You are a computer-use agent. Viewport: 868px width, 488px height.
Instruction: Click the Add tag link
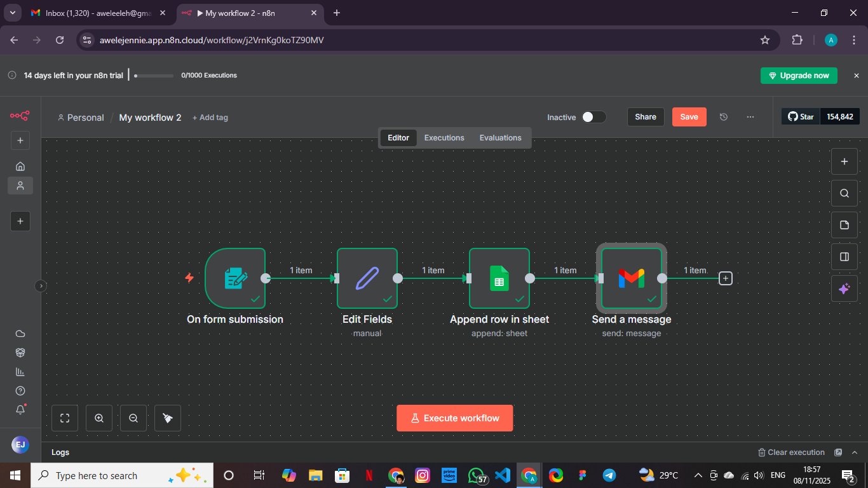(x=210, y=118)
